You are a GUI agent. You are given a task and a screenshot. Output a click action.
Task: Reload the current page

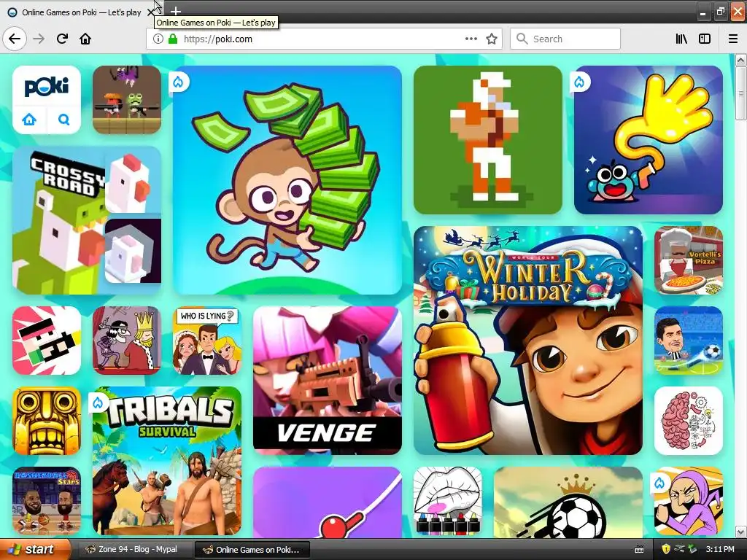click(x=62, y=39)
